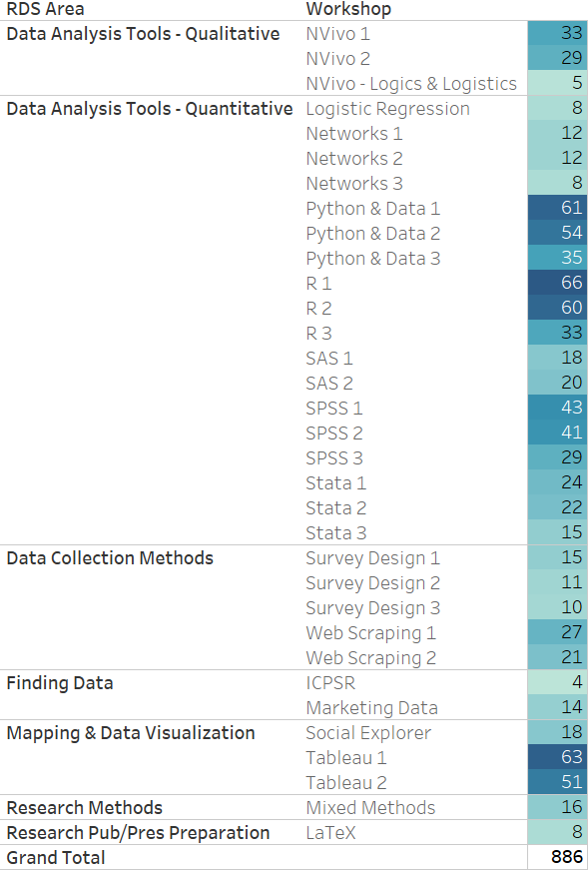Click the NVivo 1 workshop row
This screenshot has width=588, height=870.
[x=337, y=34]
